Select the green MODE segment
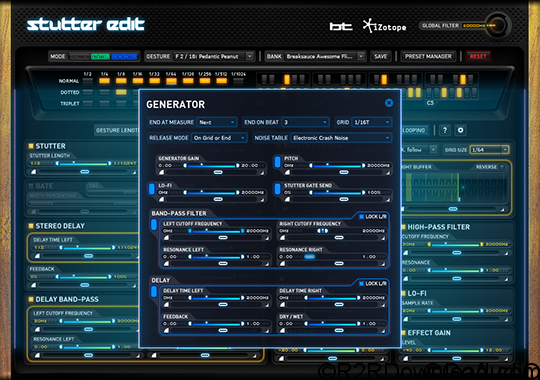540x380 pixels. coord(100,57)
